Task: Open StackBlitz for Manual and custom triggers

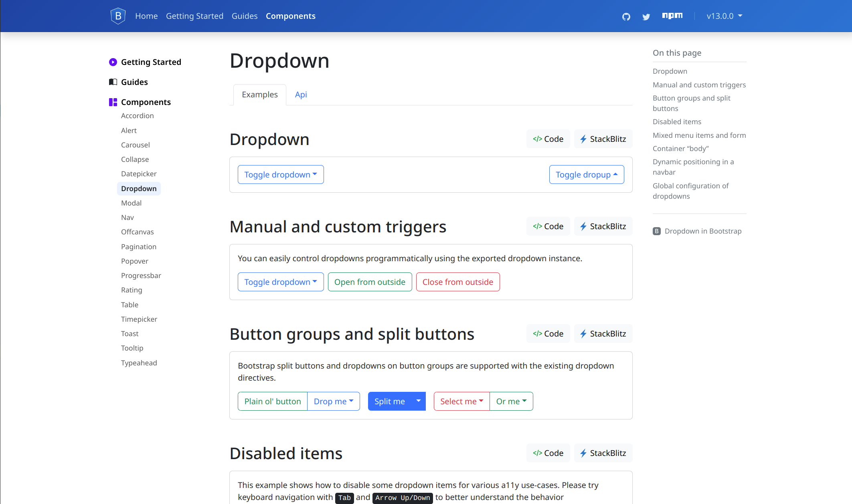Action: (x=603, y=226)
